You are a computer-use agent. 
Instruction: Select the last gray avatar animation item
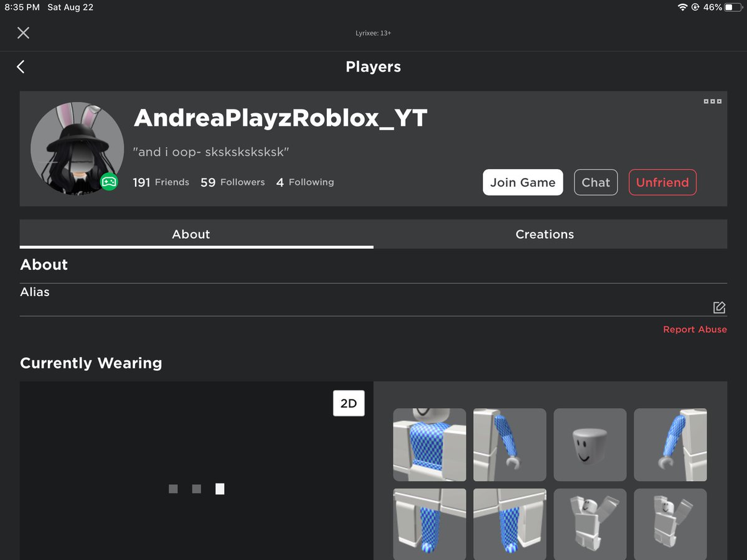[670, 524]
